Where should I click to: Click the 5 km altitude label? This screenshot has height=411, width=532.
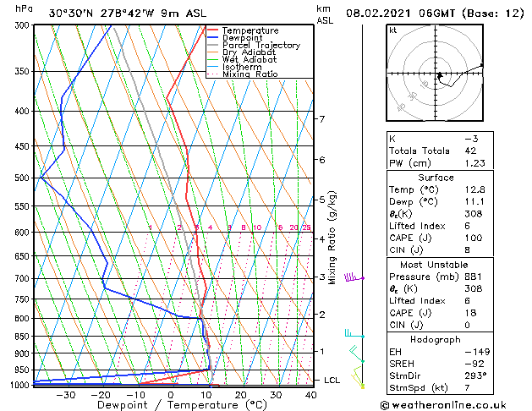[322, 200]
